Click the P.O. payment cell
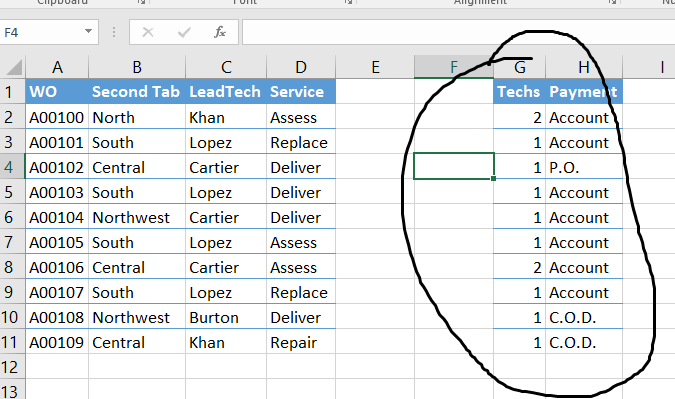Image resolution: width=675 pixels, height=399 pixels. click(584, 167)
